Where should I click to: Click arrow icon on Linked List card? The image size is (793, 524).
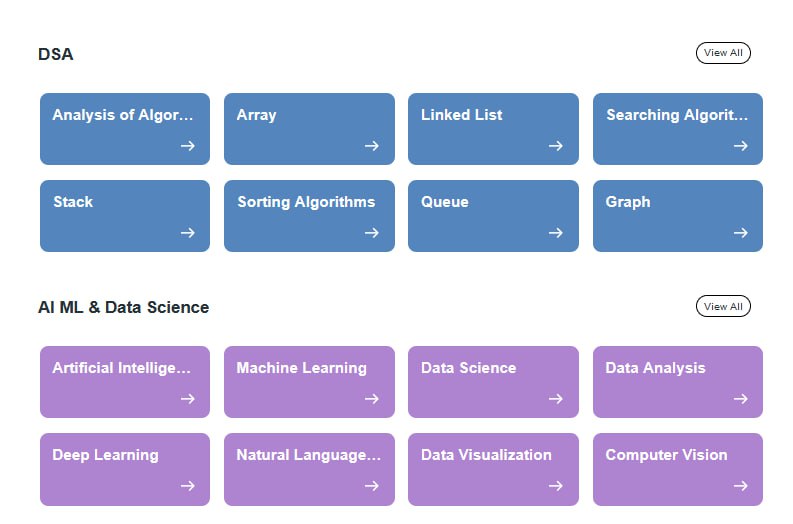click(x=556, y=146)
